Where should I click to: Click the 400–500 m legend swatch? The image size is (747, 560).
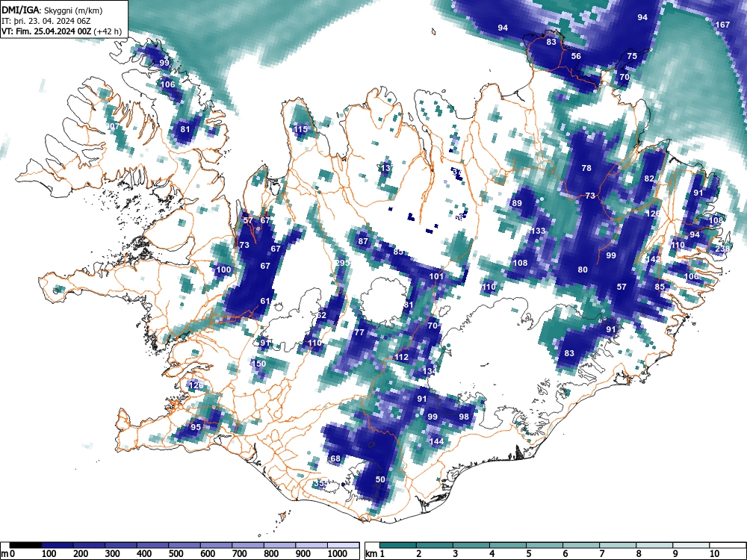pos(152,545)
